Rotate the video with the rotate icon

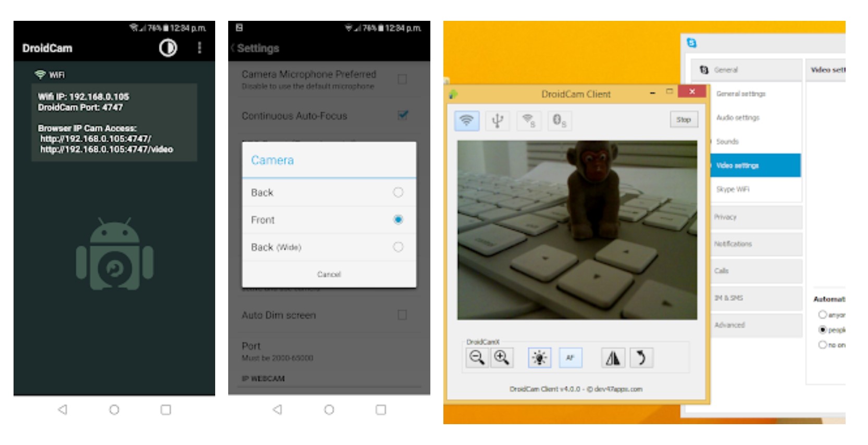pyautogui.click(x=641, y=358)
